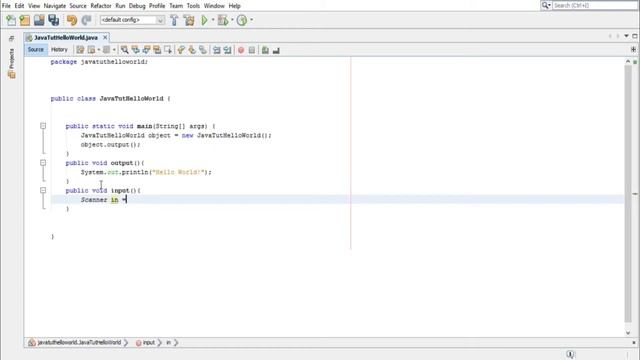This screenshot has width=640, height=360.
Task: Open the Window menu
Action: (214, 6)
